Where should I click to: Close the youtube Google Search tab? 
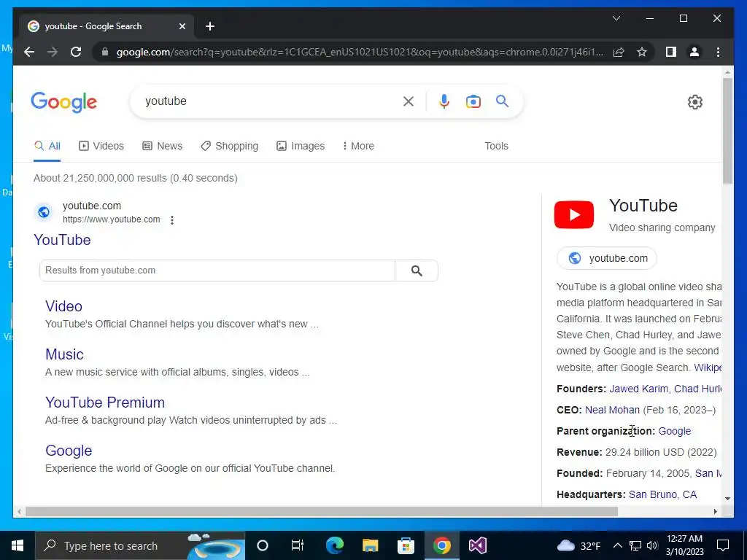click(x=182, y=26)
